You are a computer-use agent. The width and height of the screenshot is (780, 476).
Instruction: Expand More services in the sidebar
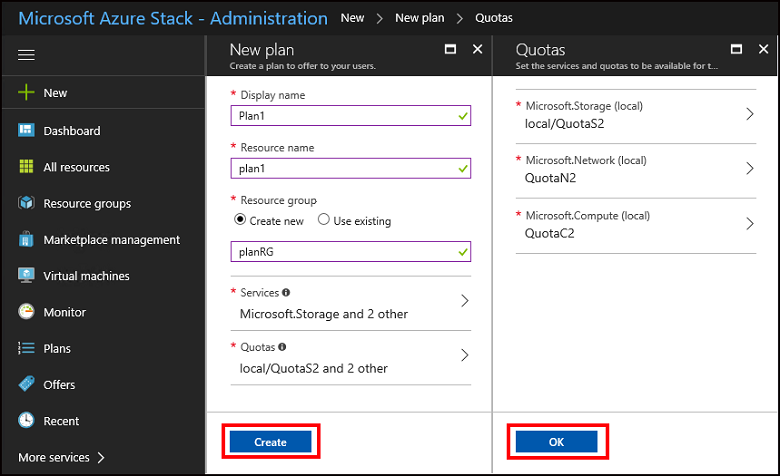coord(62,458)
